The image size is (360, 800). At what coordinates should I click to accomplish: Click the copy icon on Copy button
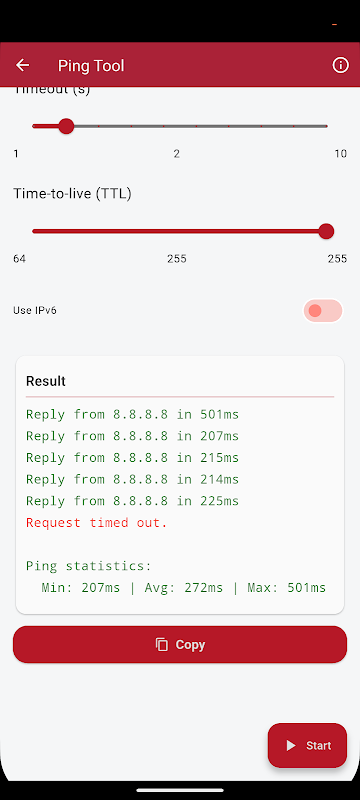pyautogui.click(x=162, y=644)
